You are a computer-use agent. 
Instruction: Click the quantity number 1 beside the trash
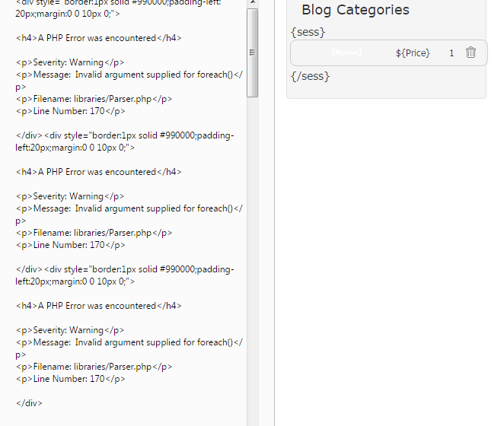pos(451,52)
